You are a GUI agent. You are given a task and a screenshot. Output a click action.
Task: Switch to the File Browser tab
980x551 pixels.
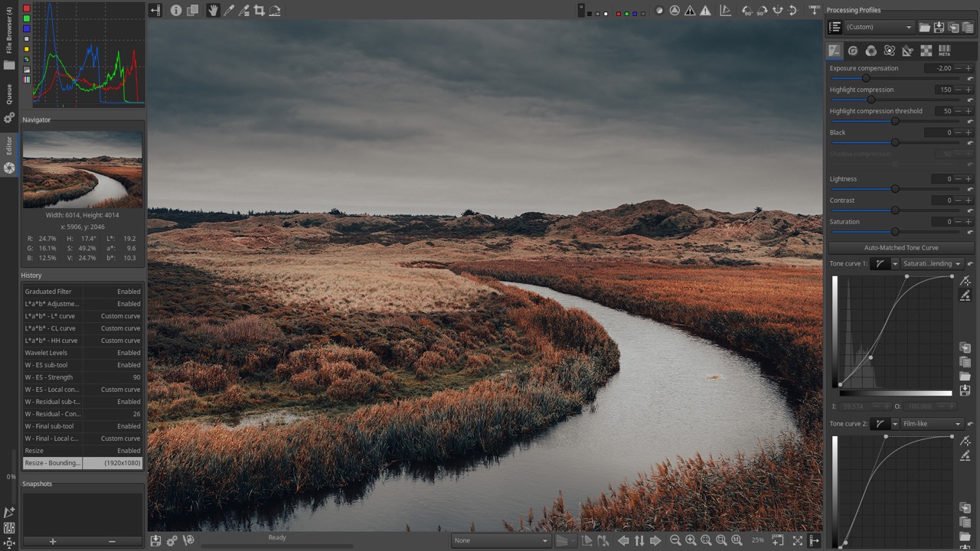point(8,31)
